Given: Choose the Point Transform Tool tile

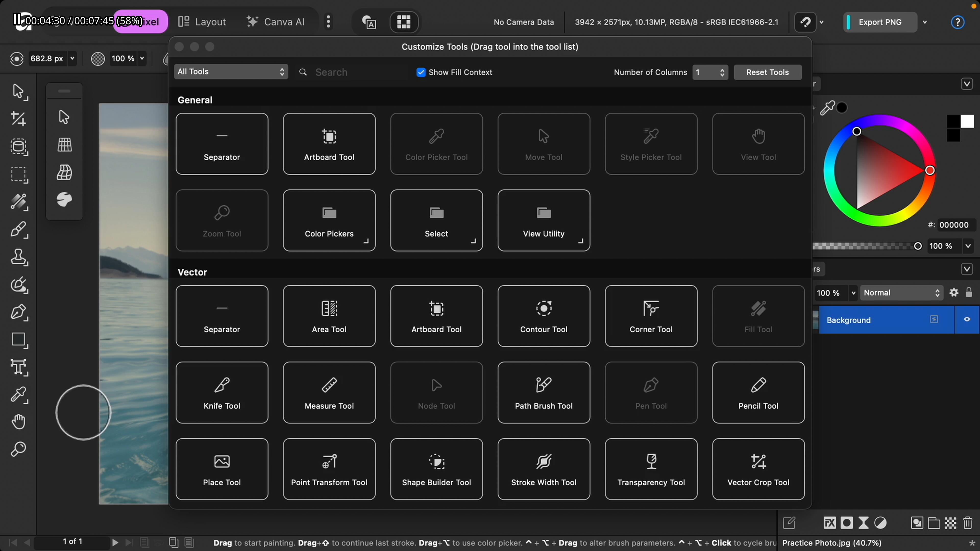Looking at the screenshot, I should [x=329, y=469].
